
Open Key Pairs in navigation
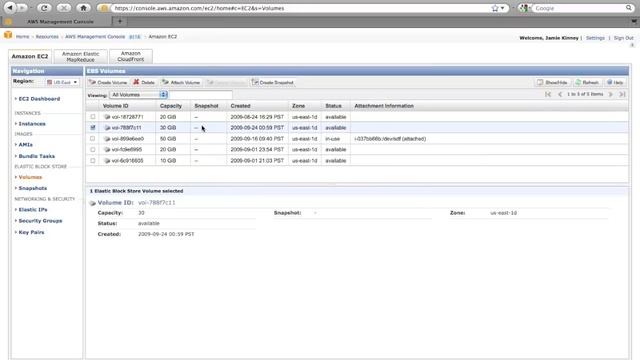pos(31,232)
